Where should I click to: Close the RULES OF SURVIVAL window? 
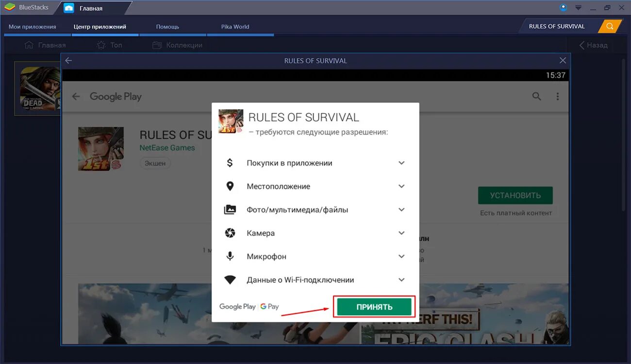click(x=563, y=61)
